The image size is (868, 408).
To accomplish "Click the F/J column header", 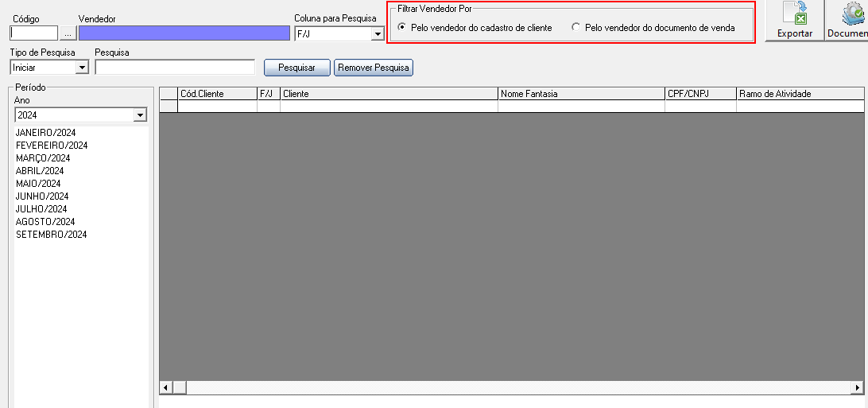I will (x=269, y=94).
